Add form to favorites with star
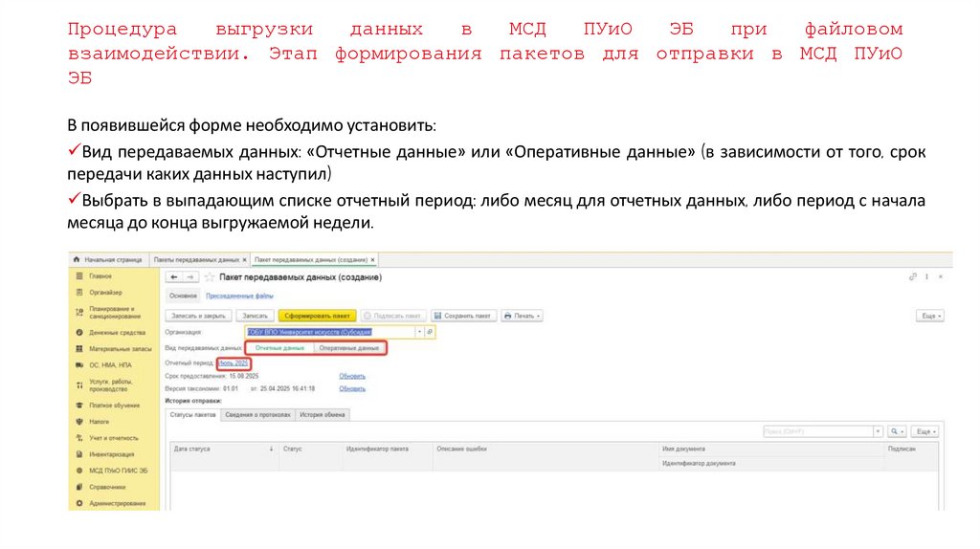The width and height of the screenshot is (980, 549). (x=210, y=276)
